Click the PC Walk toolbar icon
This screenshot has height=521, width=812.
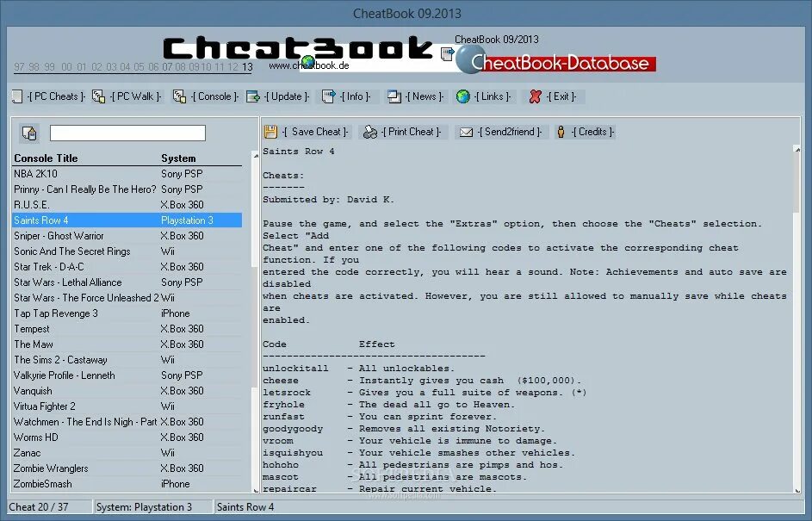point(98,96)
